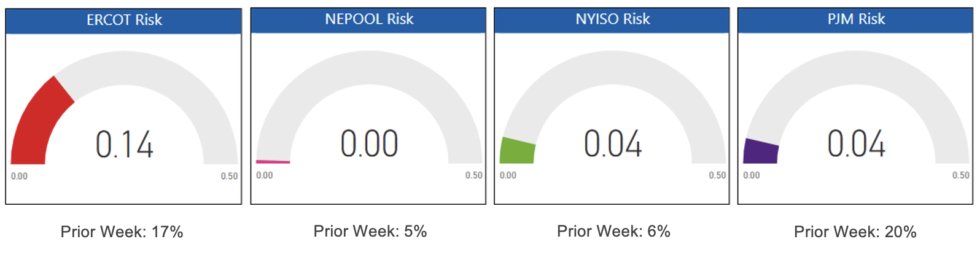The height and width of the screenshot is (255, 980).
Task: Click the "Prior Week: 20%" text
Action: [x=855, y=232]
